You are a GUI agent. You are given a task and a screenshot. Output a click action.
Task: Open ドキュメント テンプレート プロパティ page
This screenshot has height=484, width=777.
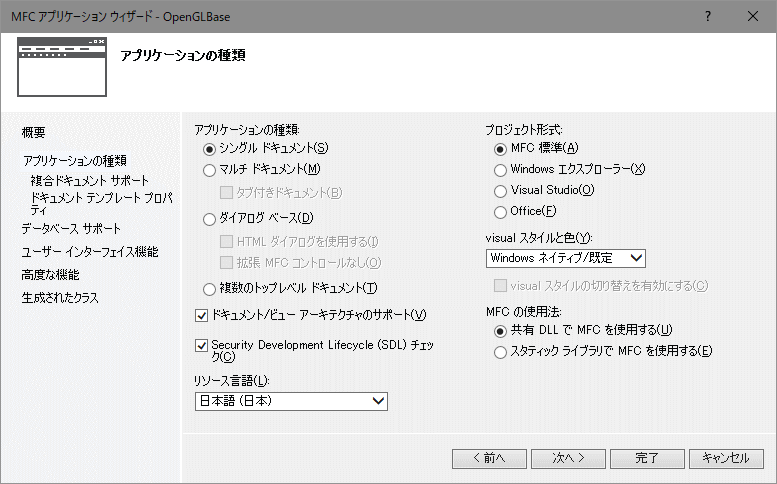(x=102, y=203)
